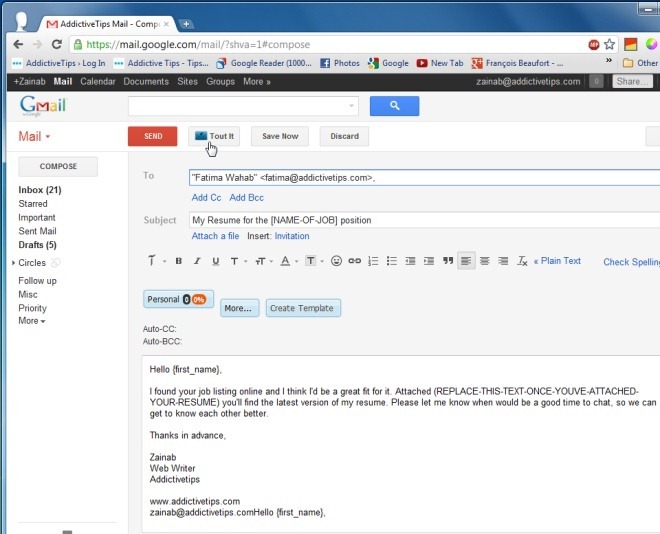Toggle Italic text formatting
The image size is (660, 534).
(x=197, y=261)
